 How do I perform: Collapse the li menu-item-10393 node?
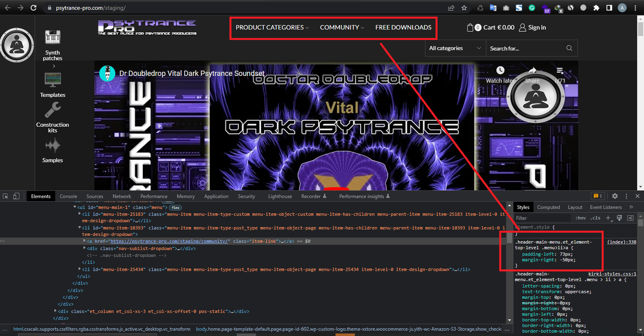point(80,227)
